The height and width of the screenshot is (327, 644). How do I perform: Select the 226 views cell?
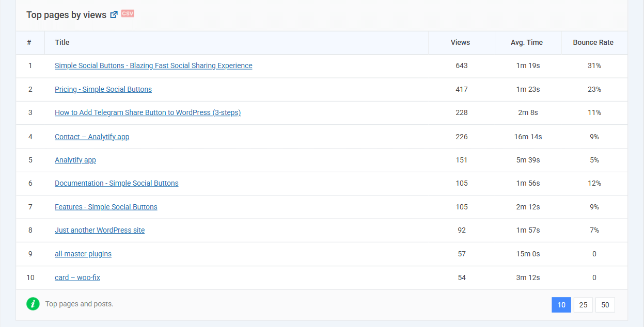461,137
